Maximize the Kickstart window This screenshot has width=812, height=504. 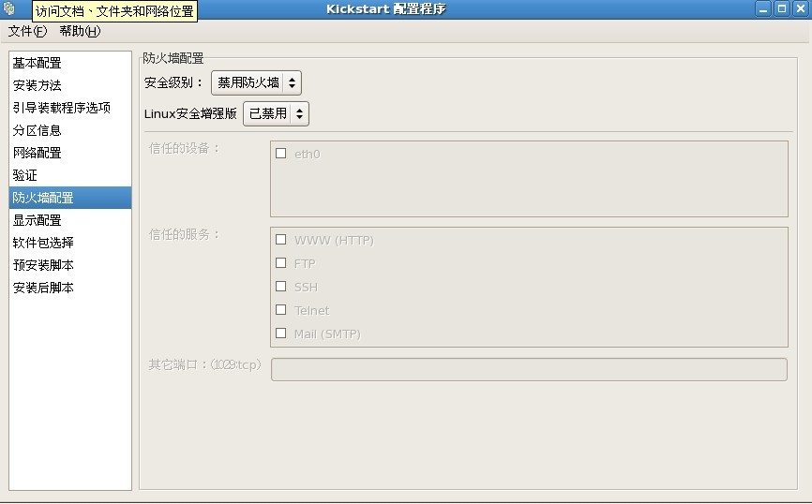pyautogui.click(x=782, y=8)
